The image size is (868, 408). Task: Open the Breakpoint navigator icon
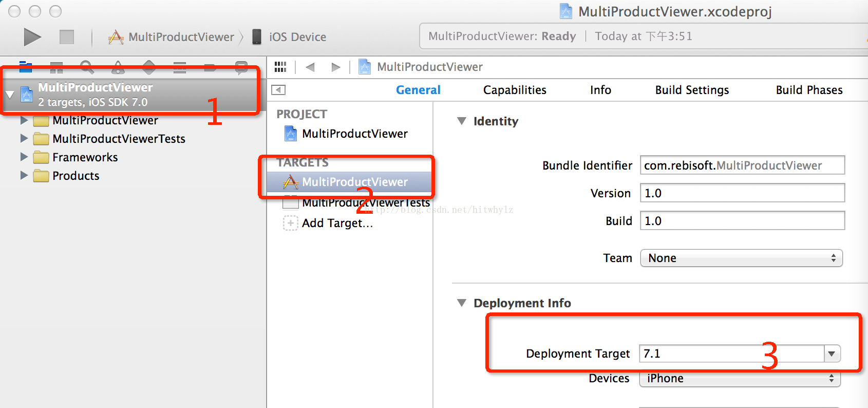[x=211, y=67]
